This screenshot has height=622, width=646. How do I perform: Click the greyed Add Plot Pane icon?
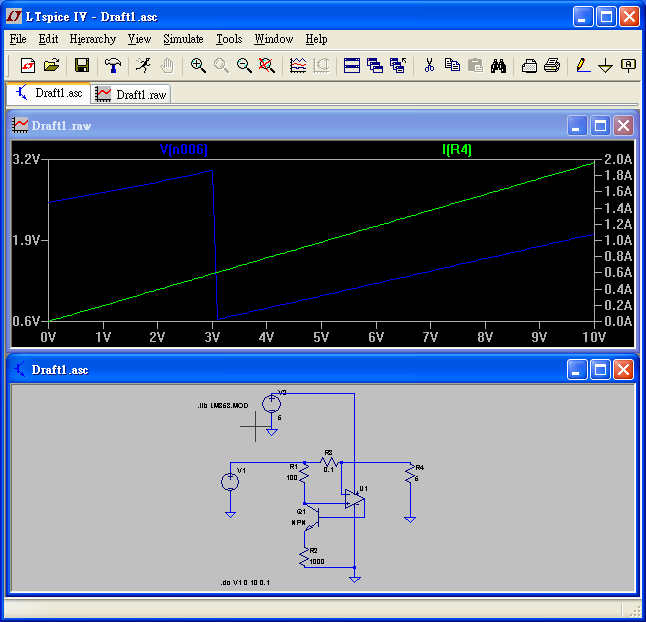pyautogui.click(x=321, y=65)
